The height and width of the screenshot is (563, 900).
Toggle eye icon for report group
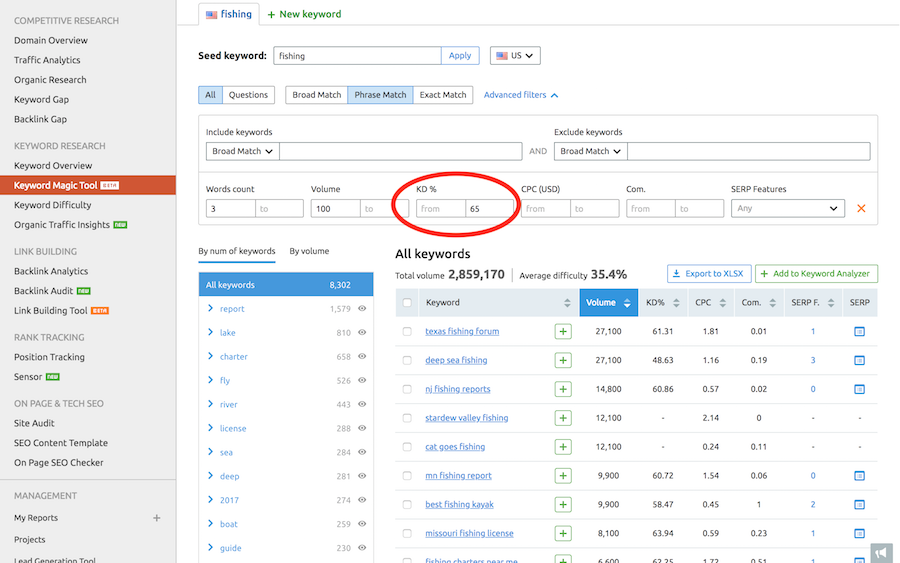pos(362,308)
